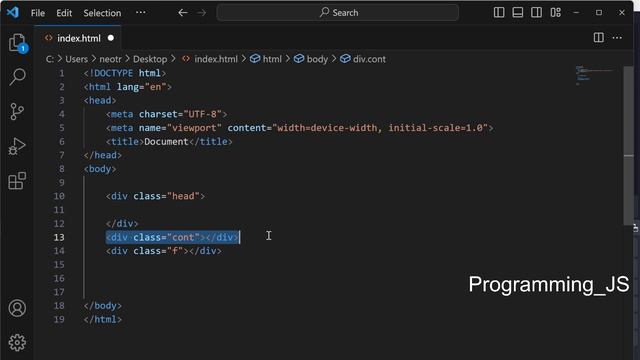Open the Edit menu
This screenshot has height=360, width=640.
[64, 13]
